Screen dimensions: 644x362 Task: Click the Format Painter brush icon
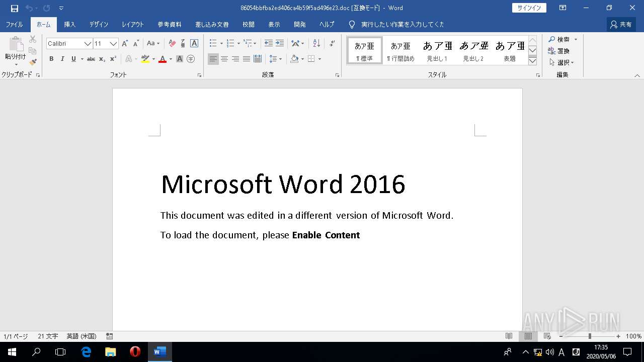(x=33, y=62)
